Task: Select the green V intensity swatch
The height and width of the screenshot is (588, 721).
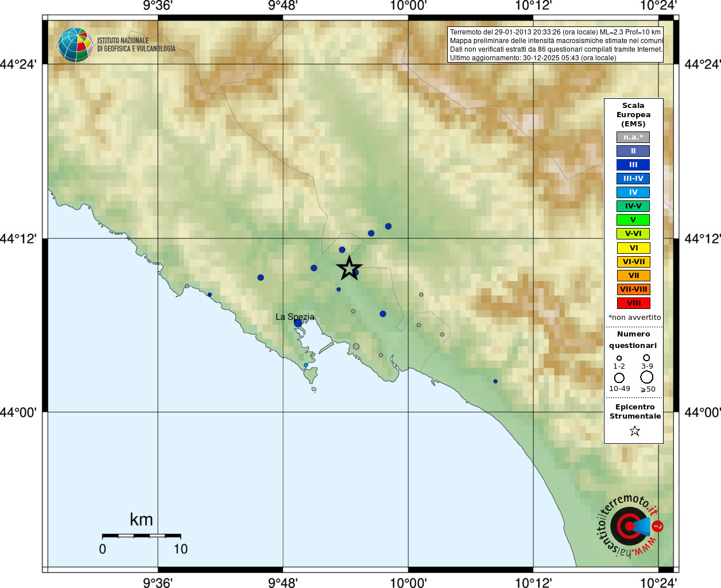Action: tap(633, 220)
